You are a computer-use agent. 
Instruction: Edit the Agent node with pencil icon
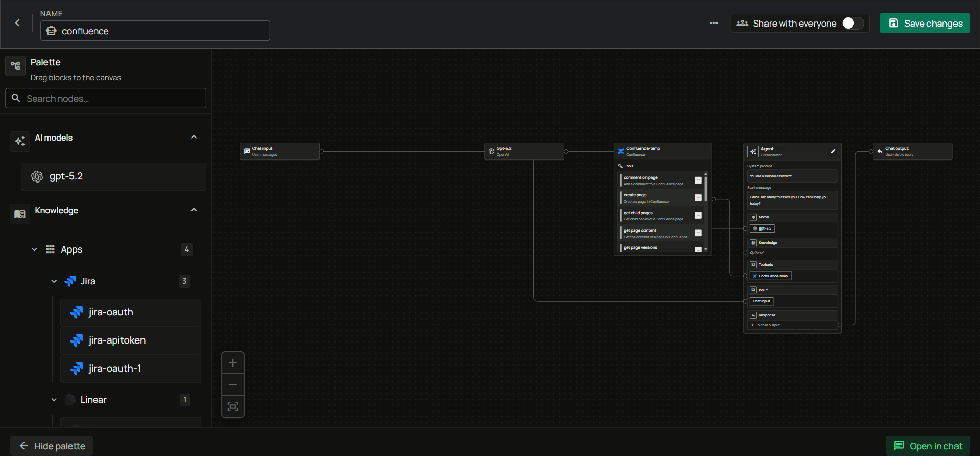(x=833, y=151)
